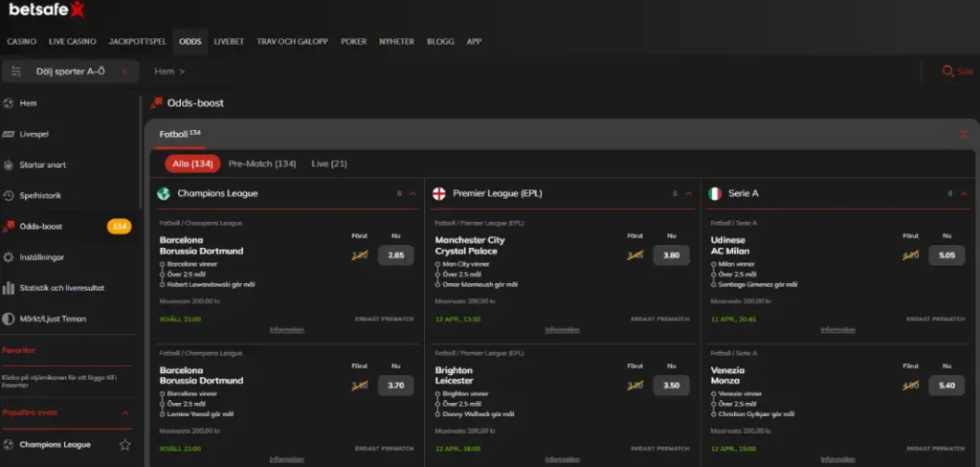
Task: Click the Inställningar gear icon
Action: pos(9,256)
